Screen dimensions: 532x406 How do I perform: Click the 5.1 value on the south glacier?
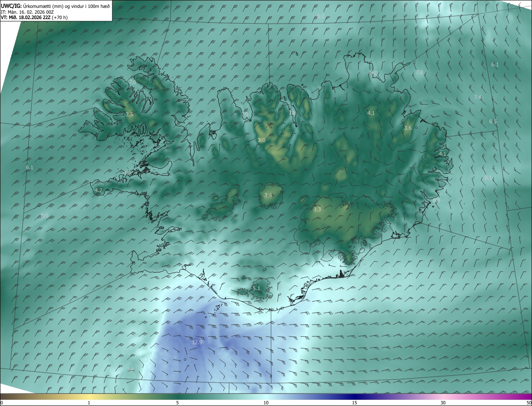tap(256, 289)
